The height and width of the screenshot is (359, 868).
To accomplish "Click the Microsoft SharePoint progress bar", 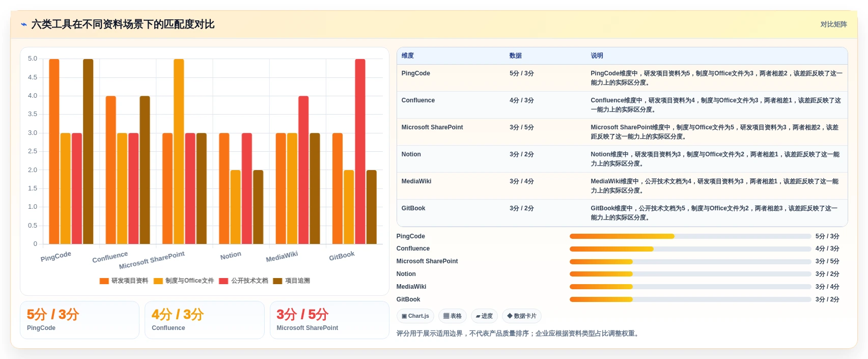I will pyautogui.click(x=690, y=262).
